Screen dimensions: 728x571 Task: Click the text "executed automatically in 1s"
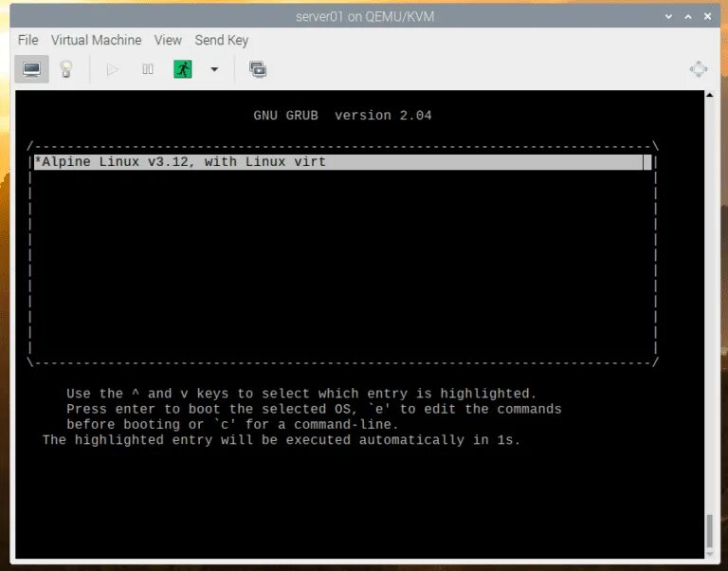coord(402,440)
